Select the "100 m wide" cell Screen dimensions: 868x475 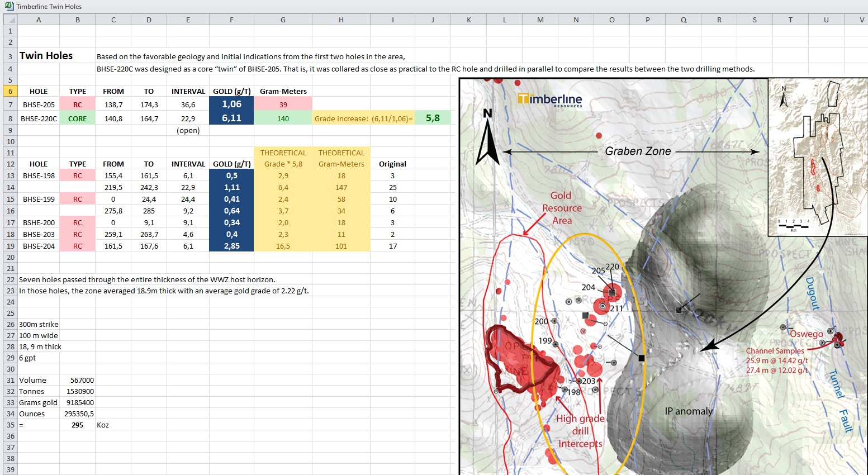[39, 335]
